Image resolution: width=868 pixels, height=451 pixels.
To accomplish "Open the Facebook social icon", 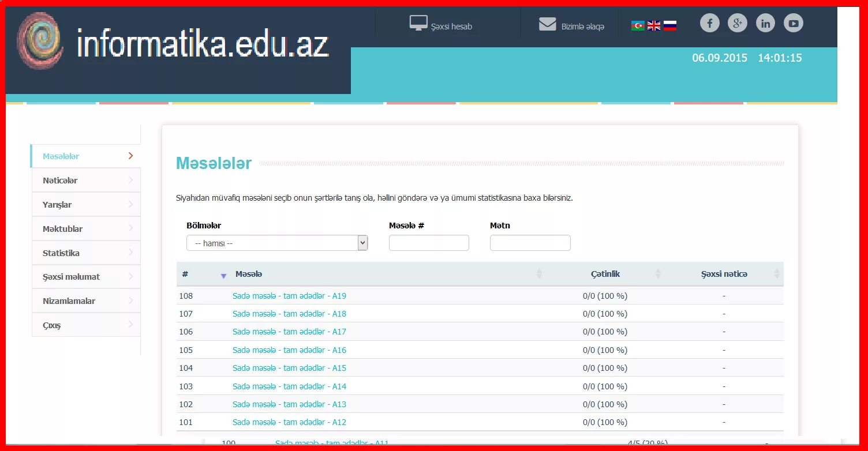I will tap(710, 23).
